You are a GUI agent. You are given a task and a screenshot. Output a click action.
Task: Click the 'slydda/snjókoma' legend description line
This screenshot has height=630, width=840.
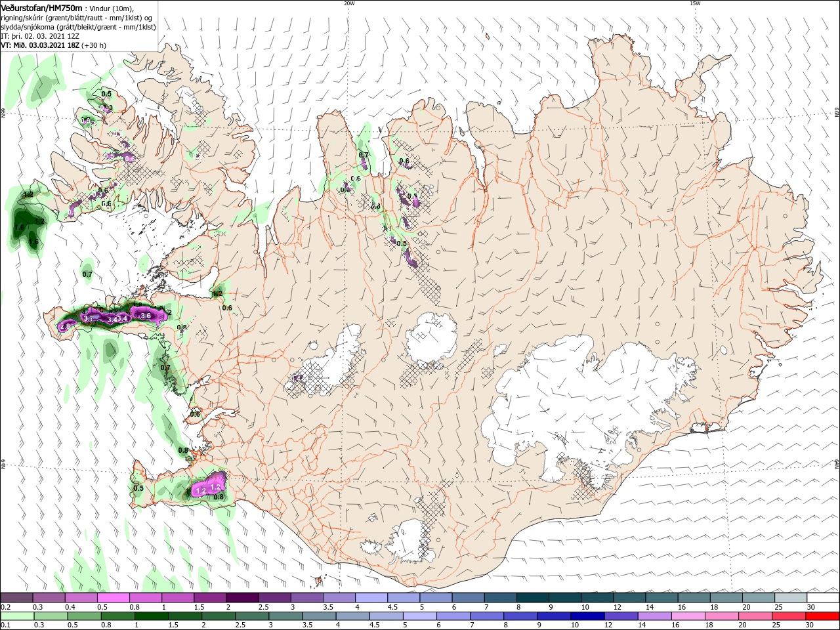pos(78,27)
